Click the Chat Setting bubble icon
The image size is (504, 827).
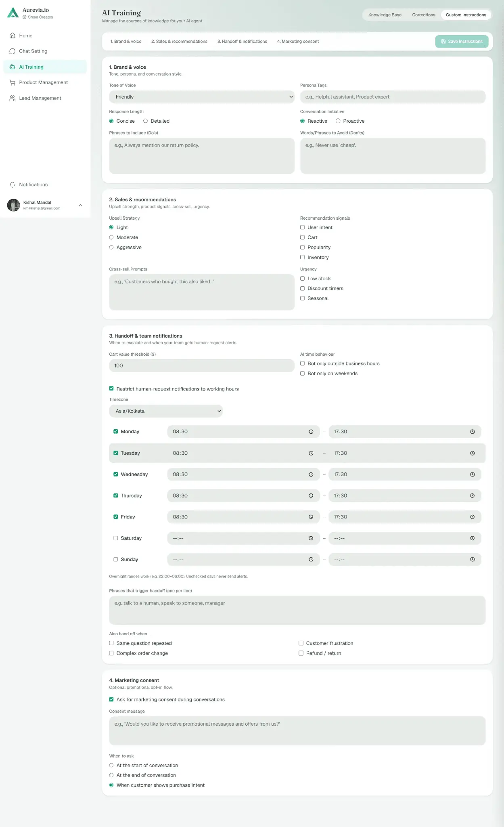13,51
